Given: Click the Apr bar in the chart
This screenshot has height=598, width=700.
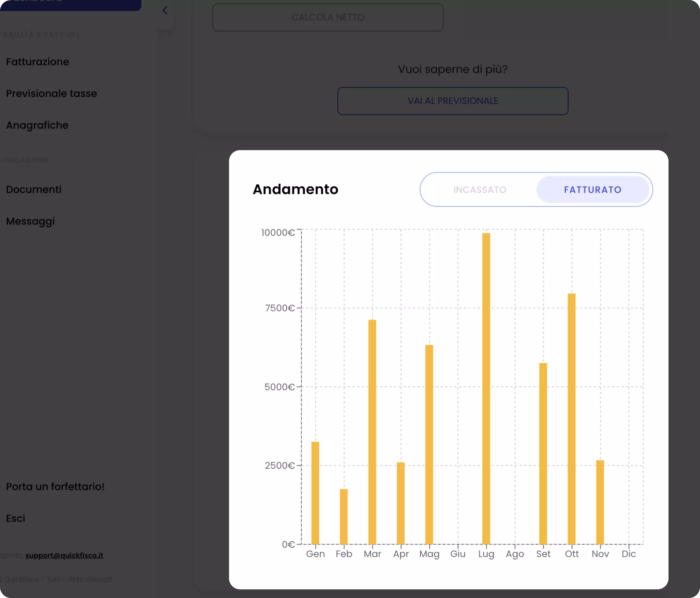Looking at the screenshot, I should coord(401,503).
